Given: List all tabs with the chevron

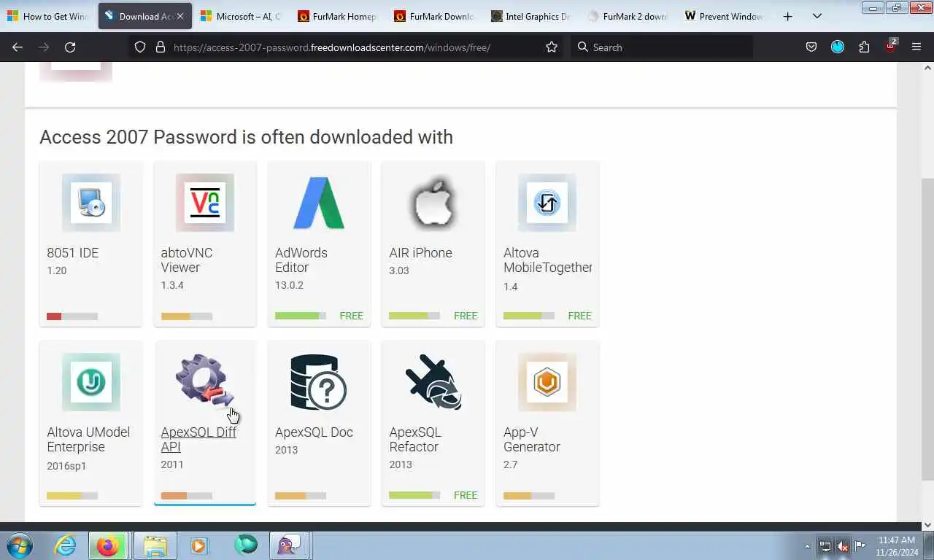Looking at the screenshot, I should [x=817, y=16].
